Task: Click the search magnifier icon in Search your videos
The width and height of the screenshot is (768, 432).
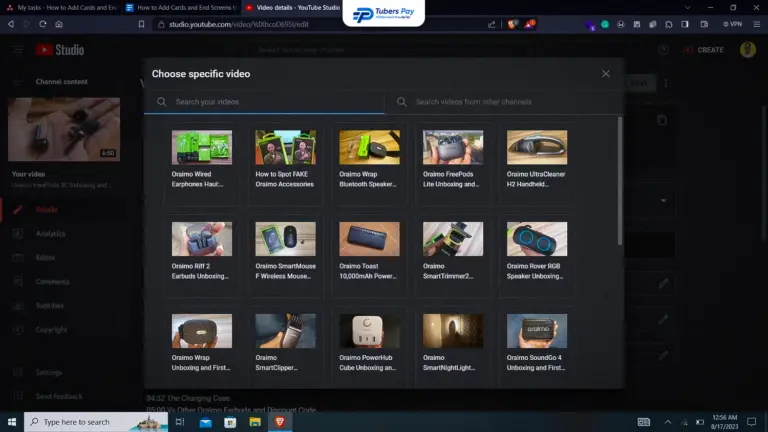Action: (162, 102)
